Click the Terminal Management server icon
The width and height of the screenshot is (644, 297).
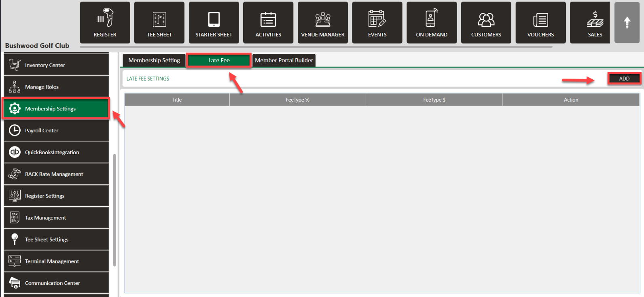[15, 261]
